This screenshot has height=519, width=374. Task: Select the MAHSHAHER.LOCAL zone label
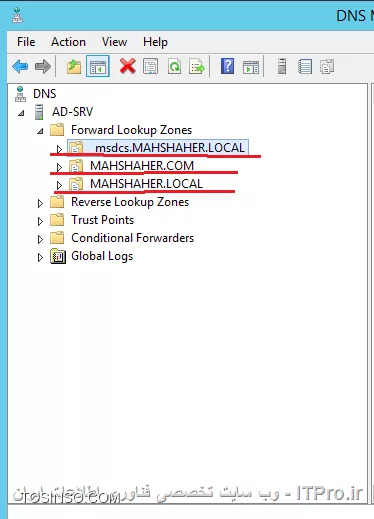(x=146, y=184)
